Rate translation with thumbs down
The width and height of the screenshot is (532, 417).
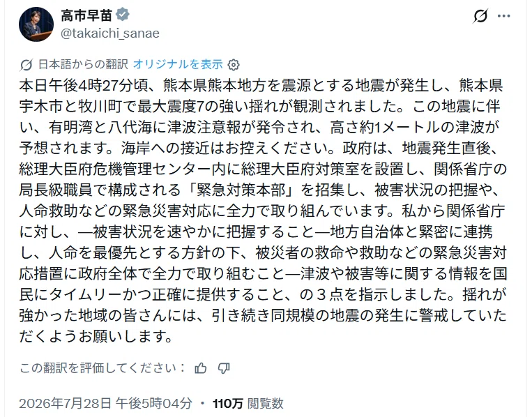point(224,368)
